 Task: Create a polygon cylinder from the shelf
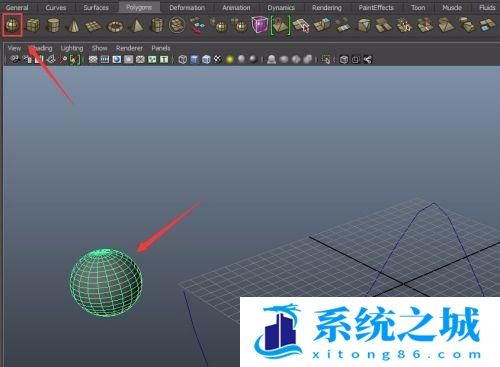tap(53, 25)
